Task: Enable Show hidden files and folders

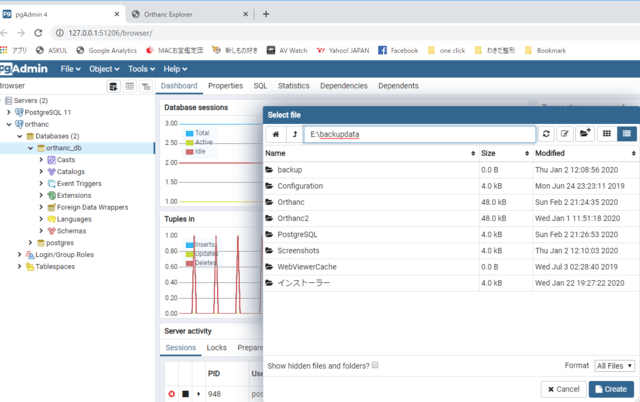Action: click(375, 365)
